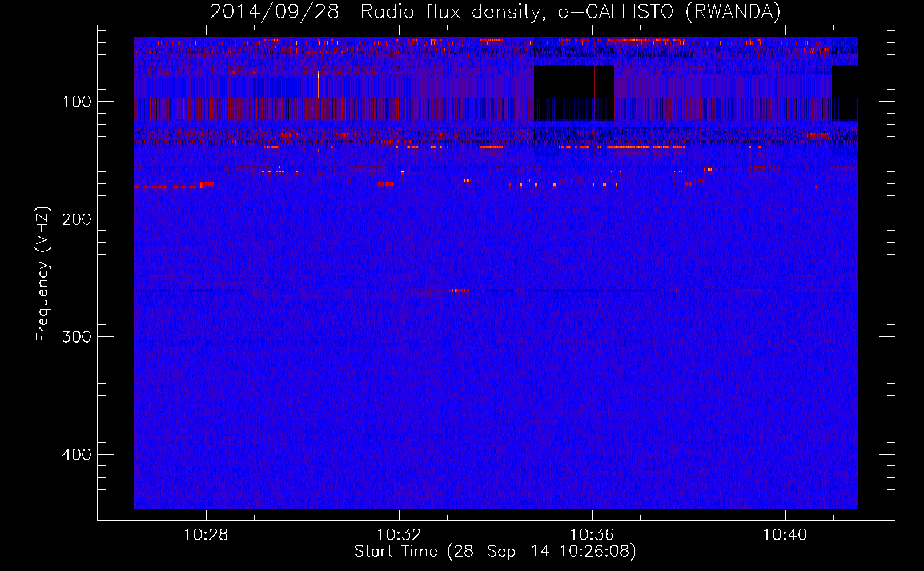The image size is (924, 571).
Task: Click the black data gap at the right edge
Action: pyautogui.click(x=845, y=93)
